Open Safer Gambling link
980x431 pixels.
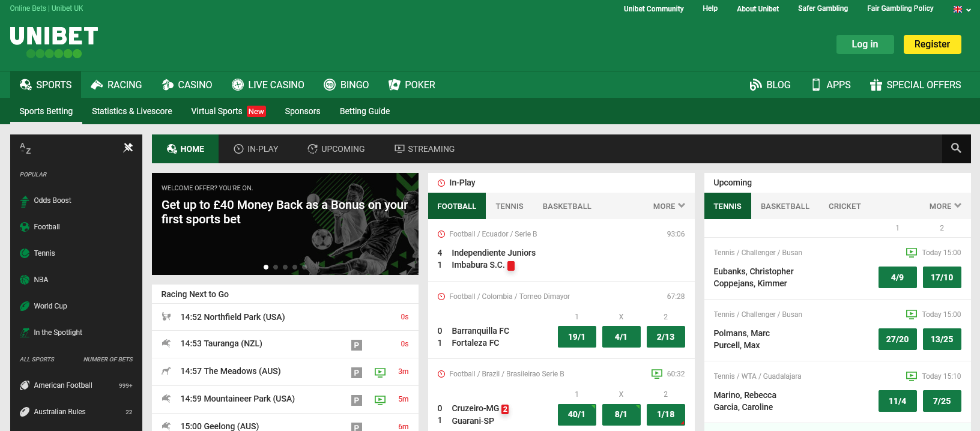click(x=823, y=8)
